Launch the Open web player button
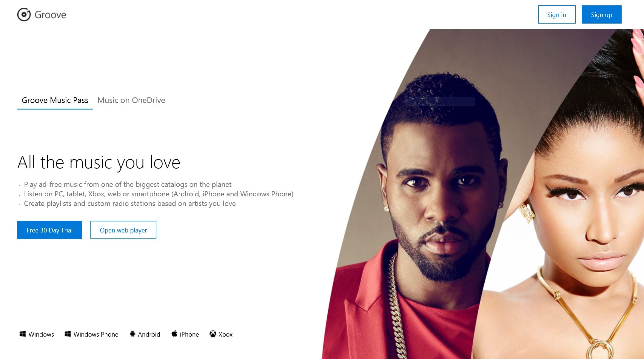The height and width of the screenshot is (359, 644). pyautogui.click(x=123, y=230)
